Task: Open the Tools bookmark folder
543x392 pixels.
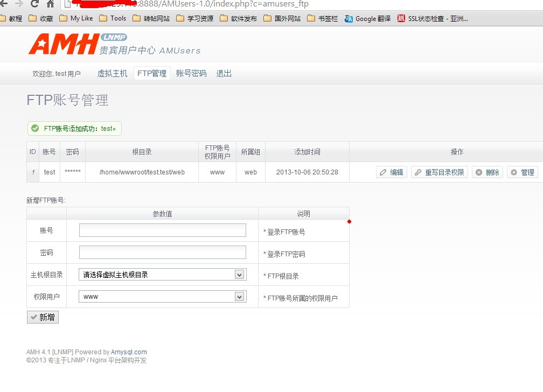Action: pos(113,18)
